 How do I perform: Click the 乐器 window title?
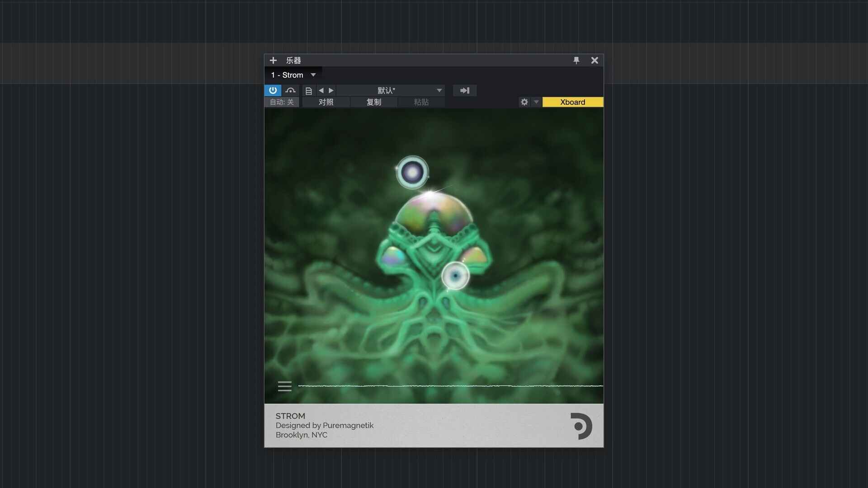coord(293,60)
